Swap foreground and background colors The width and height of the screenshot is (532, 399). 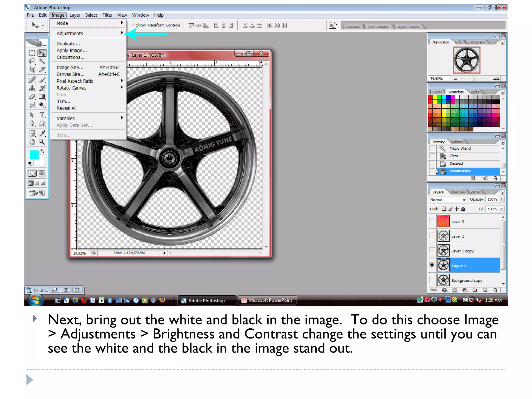click(x=42, y=151)
